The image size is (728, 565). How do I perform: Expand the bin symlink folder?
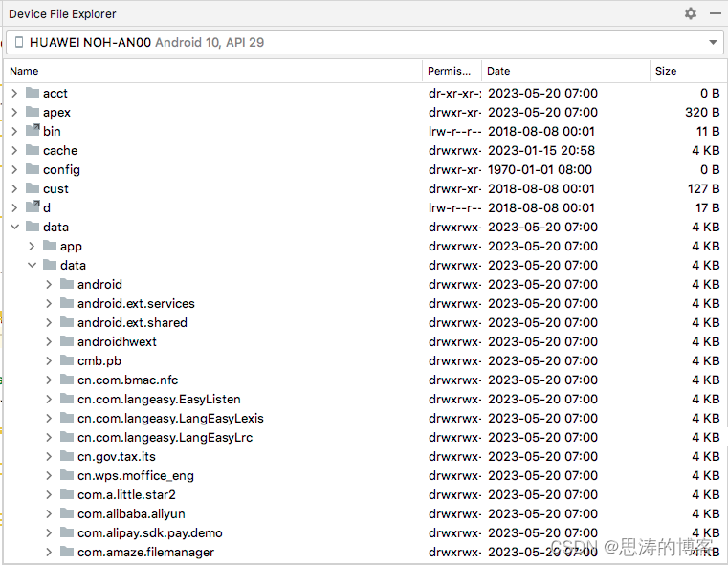pos(15,131)
